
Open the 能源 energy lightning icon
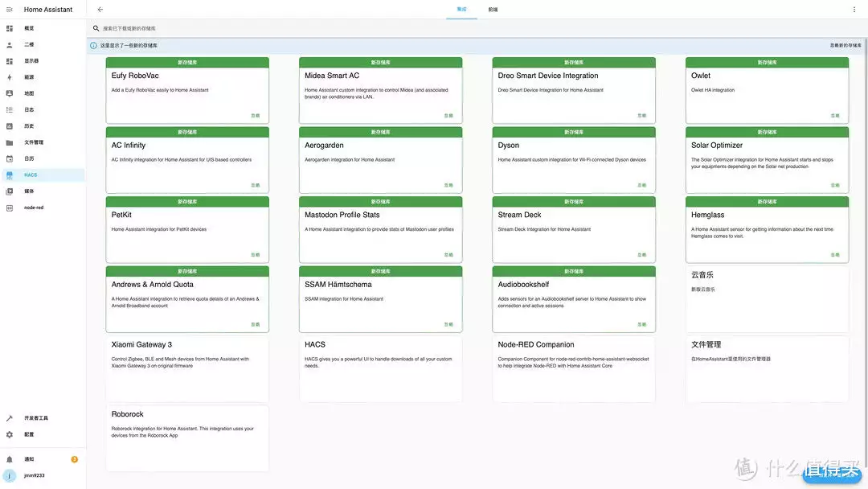(10, 77)
